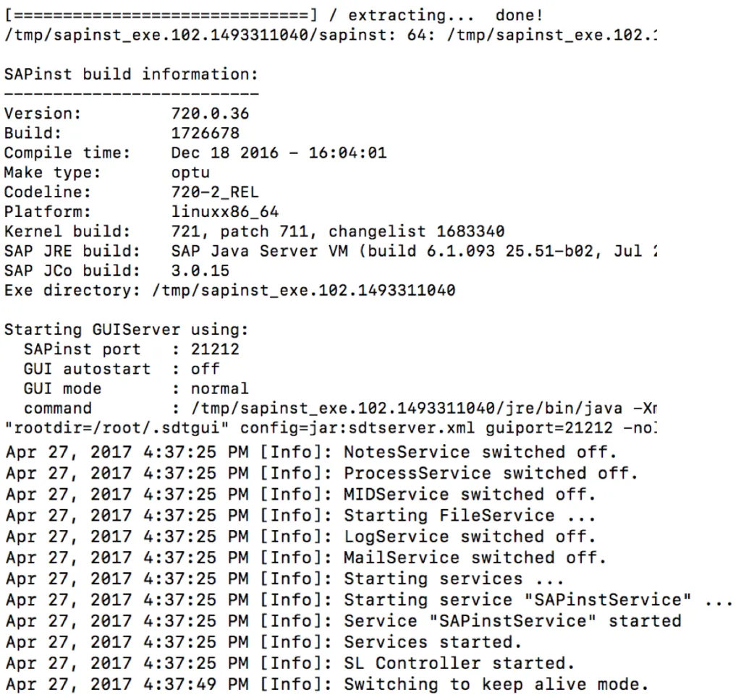The image size is (741, 700).
Task: Click the Starting GUIServer using heading
Action: click(126, 330)
